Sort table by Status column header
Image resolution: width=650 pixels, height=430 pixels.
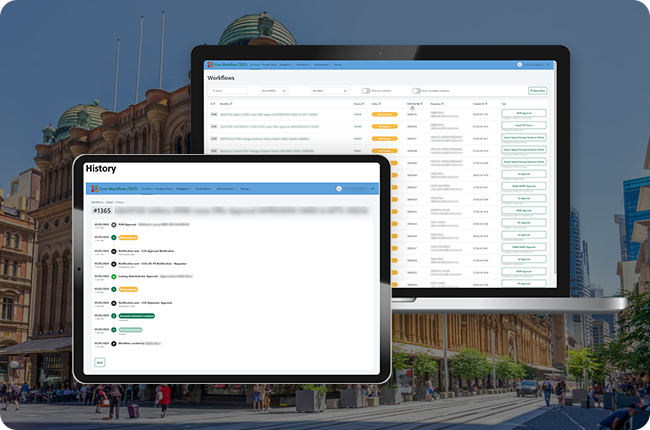click(376, 104)
